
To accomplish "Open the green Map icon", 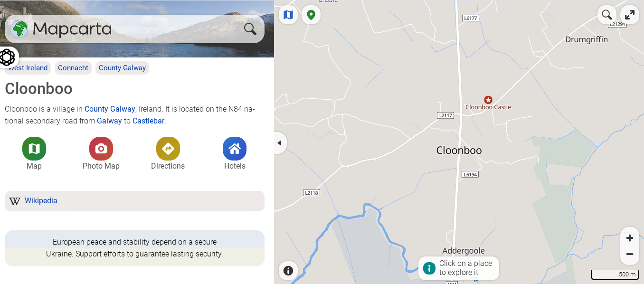I will click(34, 149).
